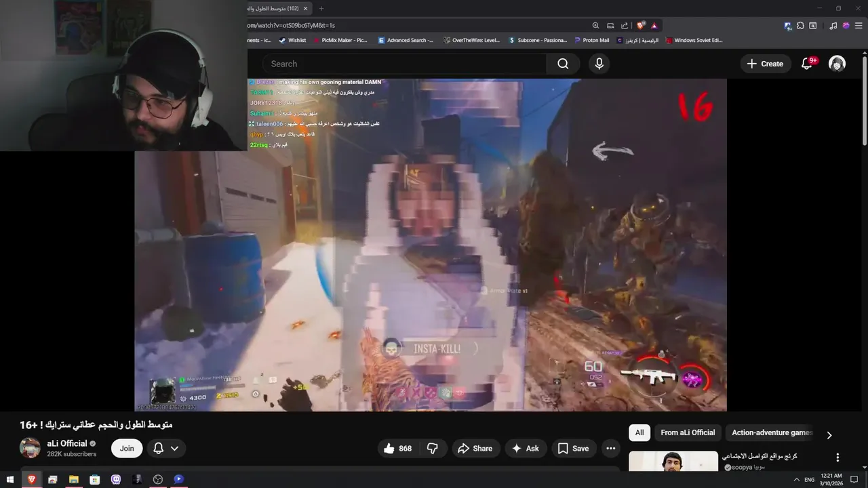
Task: Open a new browser tab
Action: (x=321, y=8)
